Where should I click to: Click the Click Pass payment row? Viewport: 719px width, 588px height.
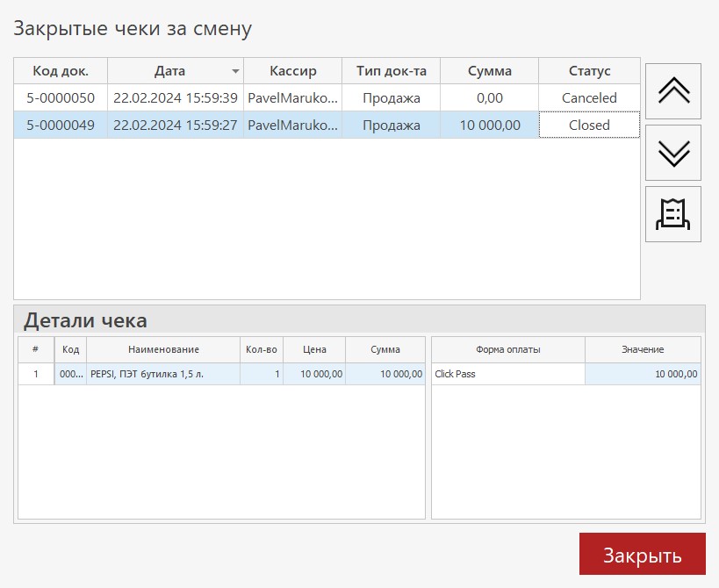(x=507, y=374)
